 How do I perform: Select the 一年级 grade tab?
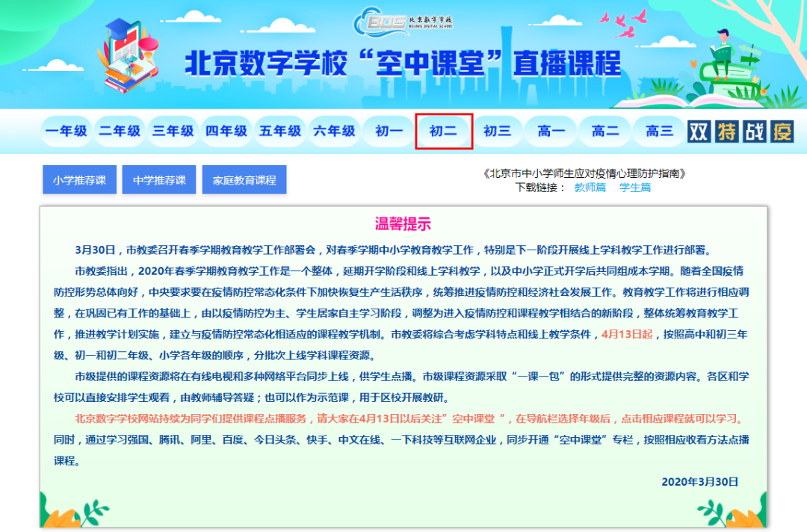(x=66, y=132)
